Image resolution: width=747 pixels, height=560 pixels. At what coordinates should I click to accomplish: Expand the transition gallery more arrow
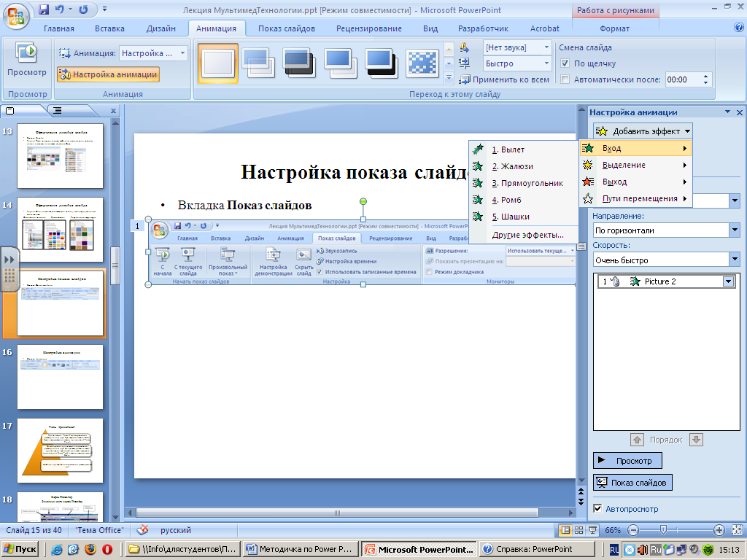click(449, 77)
